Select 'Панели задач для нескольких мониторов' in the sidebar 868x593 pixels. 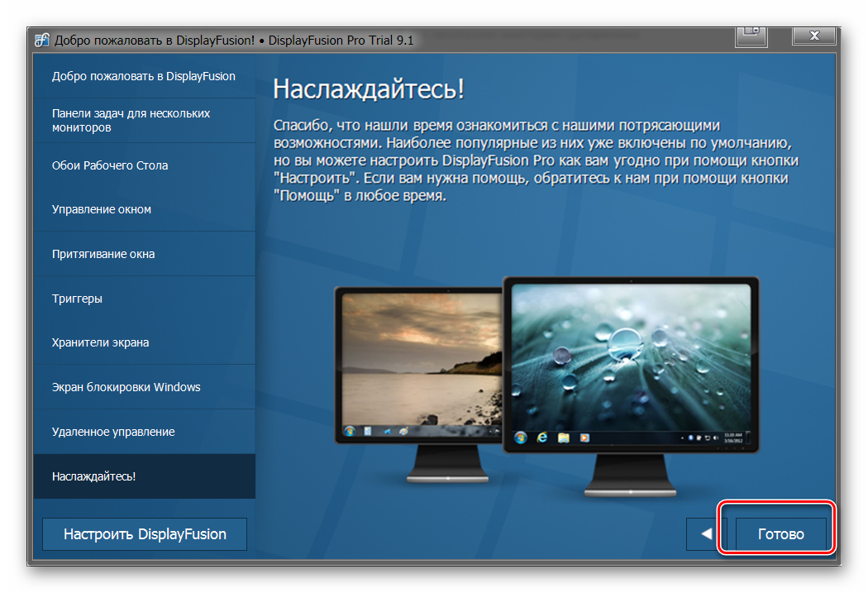pos(144,121)
